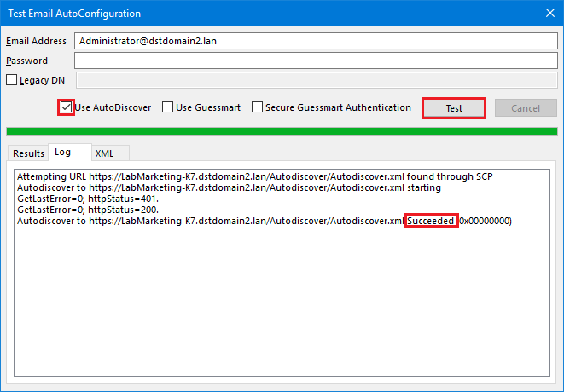This screenshot has height=392, width=564.
Task: Click the 'Password' label
Action: (x=26, y=61)
